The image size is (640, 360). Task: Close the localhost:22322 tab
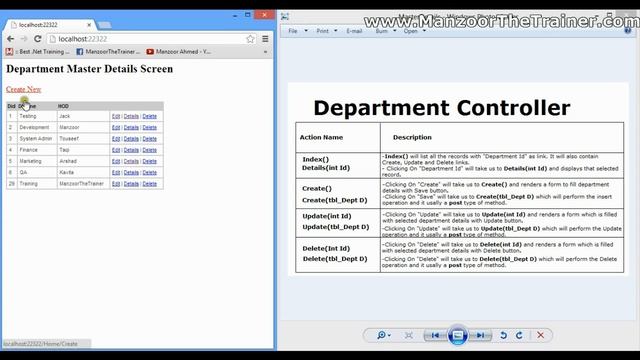click(x=89, y=25)
